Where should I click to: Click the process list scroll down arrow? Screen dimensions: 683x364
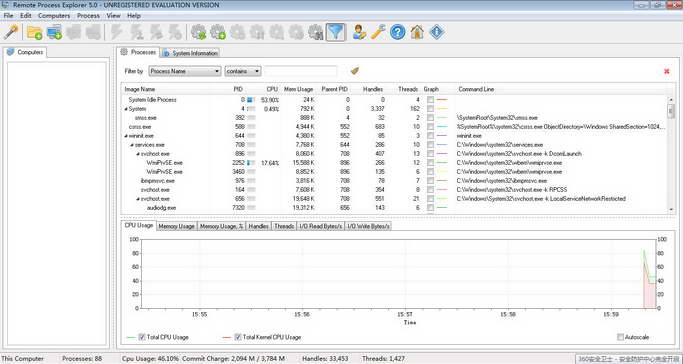coord(671,210)
